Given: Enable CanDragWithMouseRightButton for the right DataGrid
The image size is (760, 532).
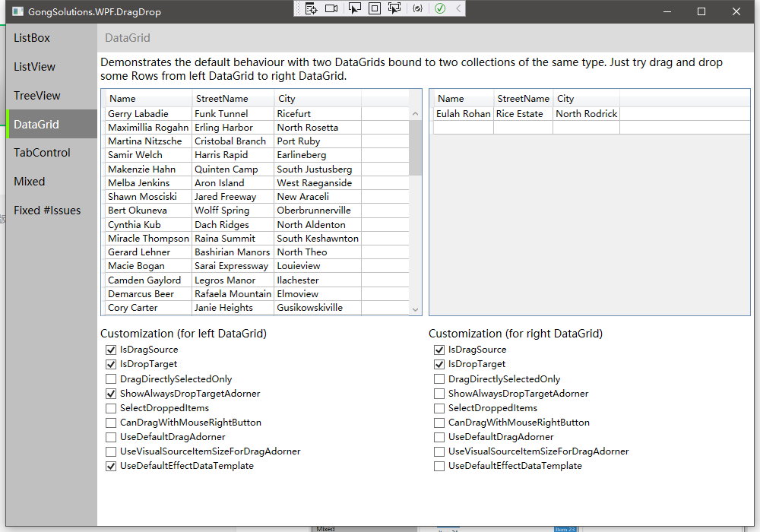Looking at the screenshot, I should (x=439, y=423).
